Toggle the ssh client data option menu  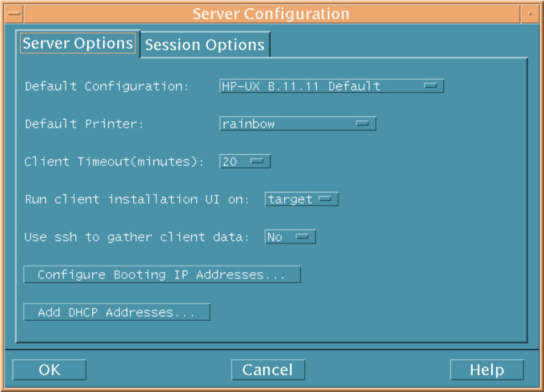pos(290,237)
